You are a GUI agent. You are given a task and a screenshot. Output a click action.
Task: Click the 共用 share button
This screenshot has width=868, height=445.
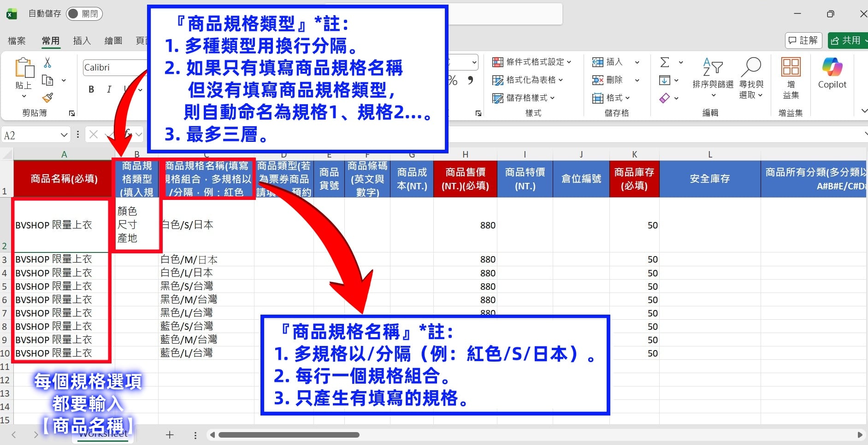847,41
